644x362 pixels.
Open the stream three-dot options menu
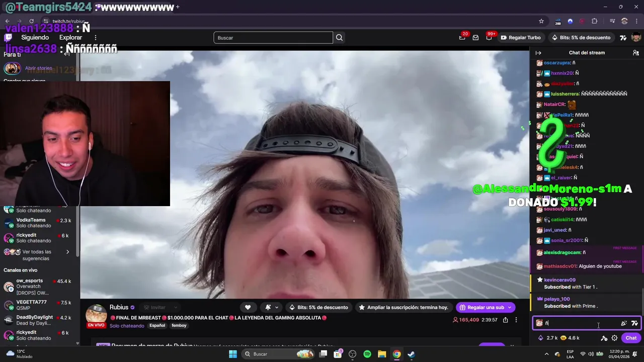[516, 320]
